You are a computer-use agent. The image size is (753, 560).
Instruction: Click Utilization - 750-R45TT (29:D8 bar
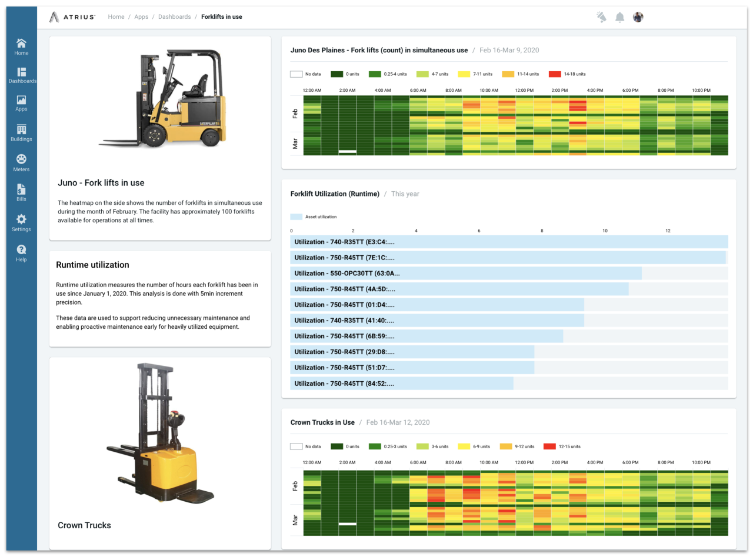click(412, 352)
